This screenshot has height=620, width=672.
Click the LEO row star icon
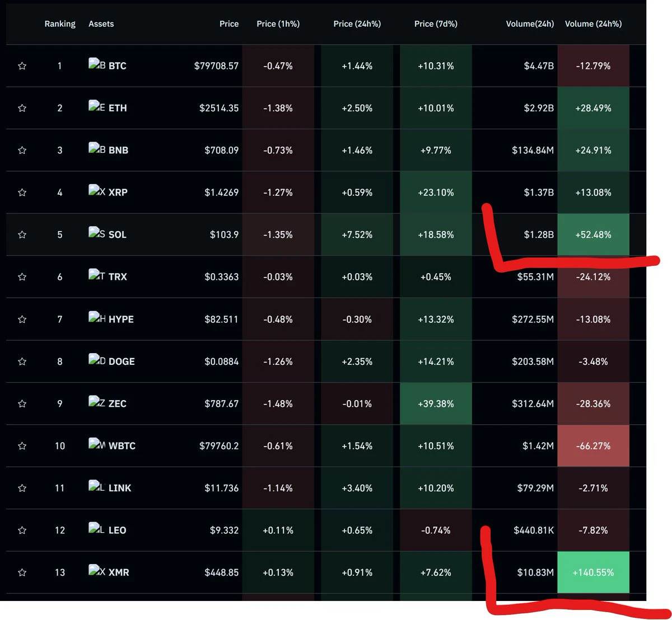click(x=22, y=530)
